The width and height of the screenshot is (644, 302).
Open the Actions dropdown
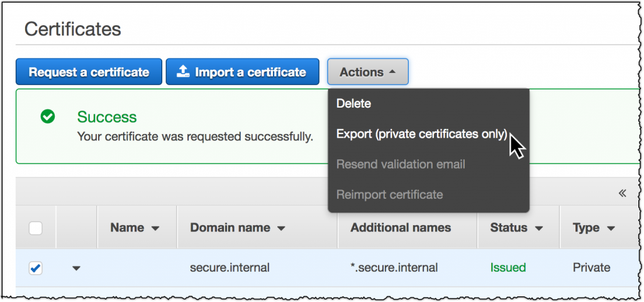[368, 72]
